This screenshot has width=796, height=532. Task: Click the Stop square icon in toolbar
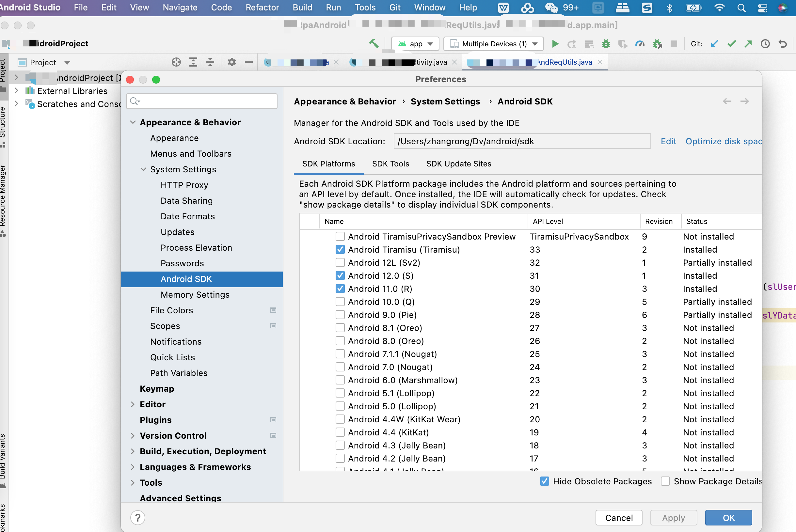[674, 44]
